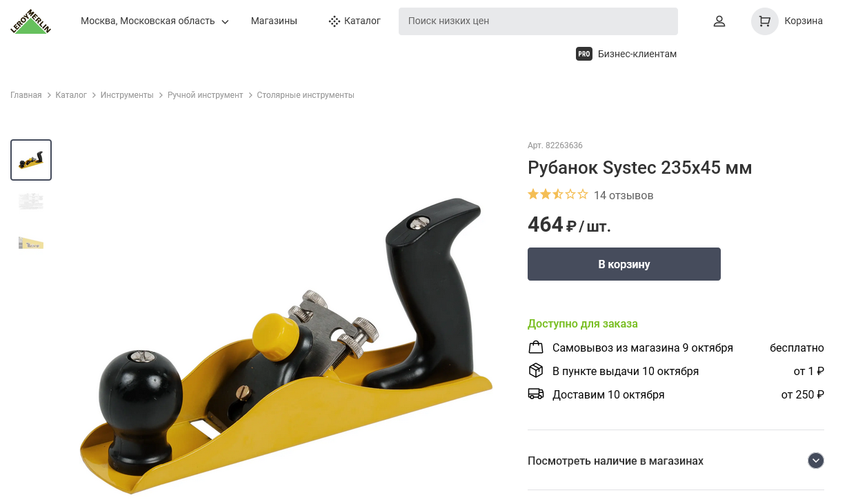Click the catalog dots icon
The image size is (847, 504).
pyautogui.click(x=335, y=21)
